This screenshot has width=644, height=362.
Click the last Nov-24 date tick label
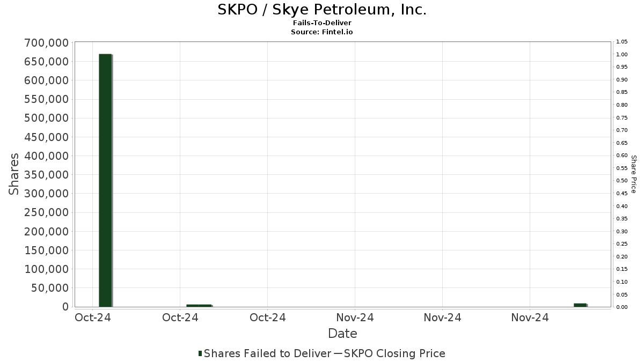point(530,317)
